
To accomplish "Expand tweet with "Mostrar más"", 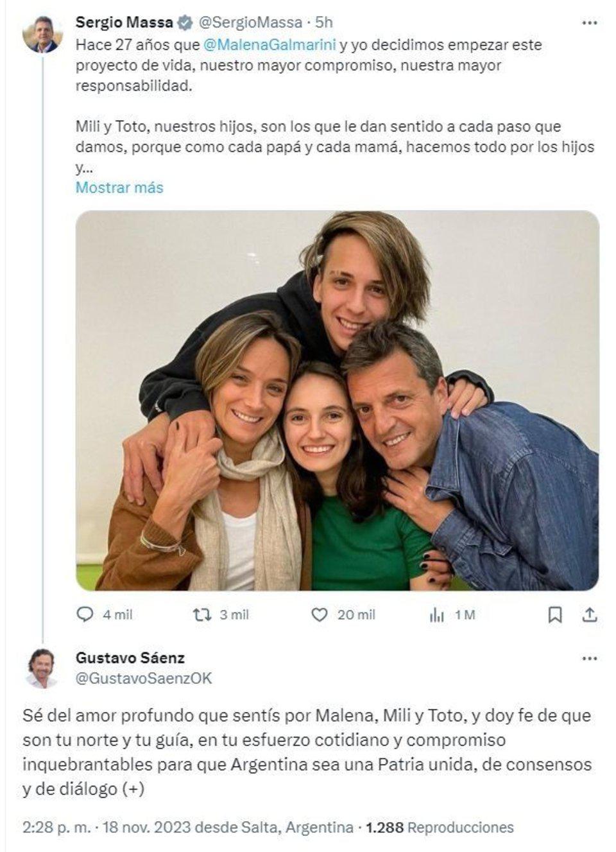I will 119,187.
